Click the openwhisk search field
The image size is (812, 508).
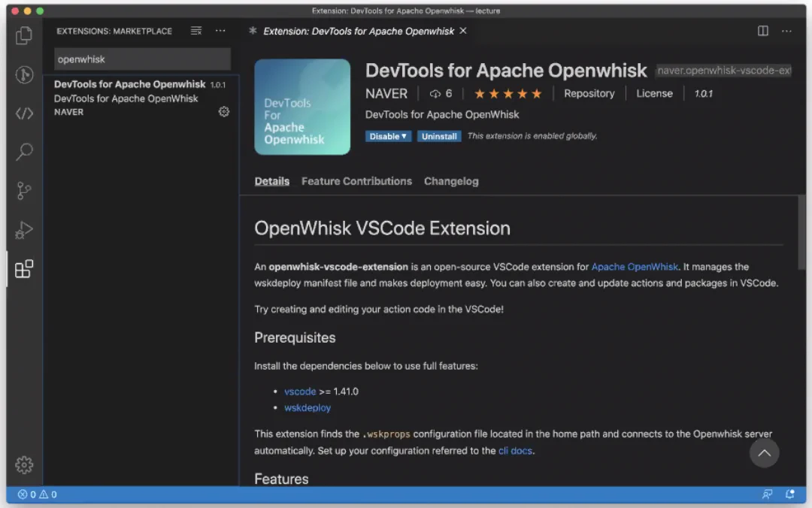point(142,59)
